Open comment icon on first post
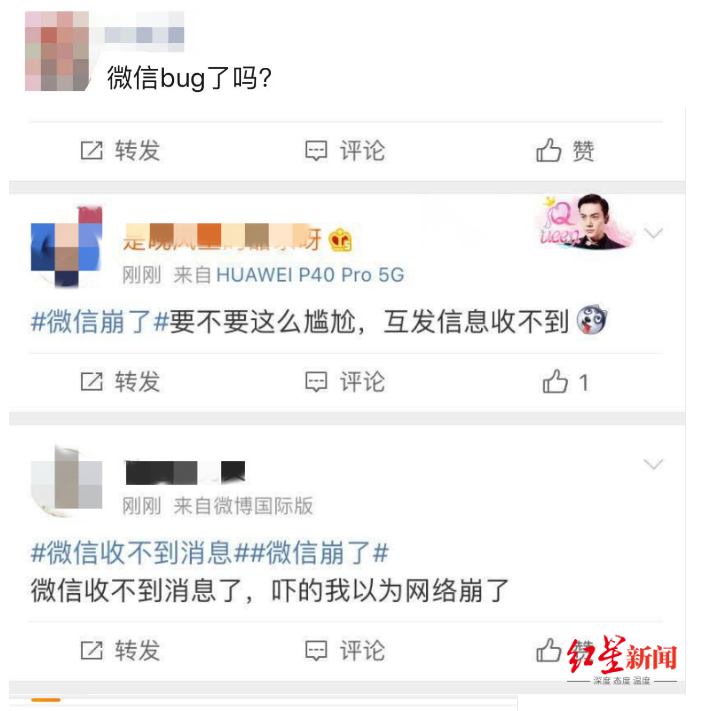Screen dimensions: 721x711 point(316,150)
